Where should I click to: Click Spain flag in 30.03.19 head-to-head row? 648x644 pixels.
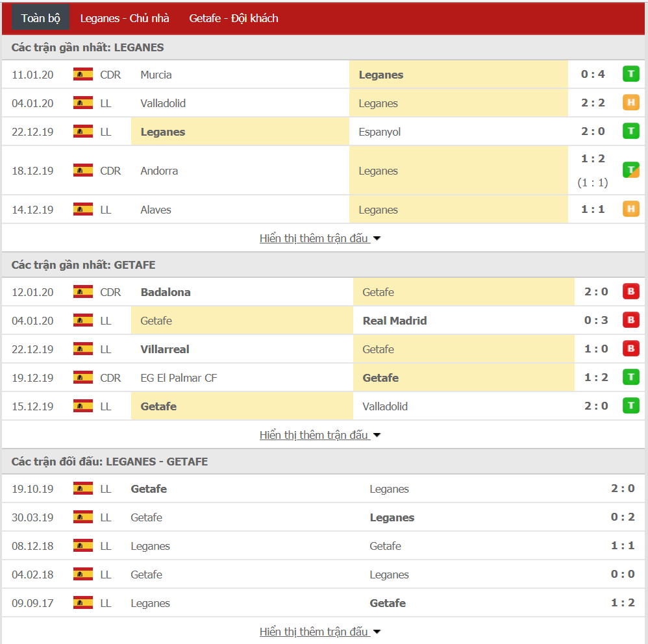(x=83, y=517)
